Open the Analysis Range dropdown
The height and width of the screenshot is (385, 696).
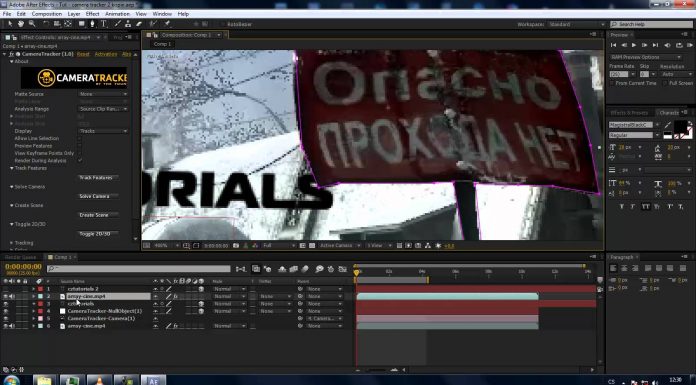click(x=103, y=109)
